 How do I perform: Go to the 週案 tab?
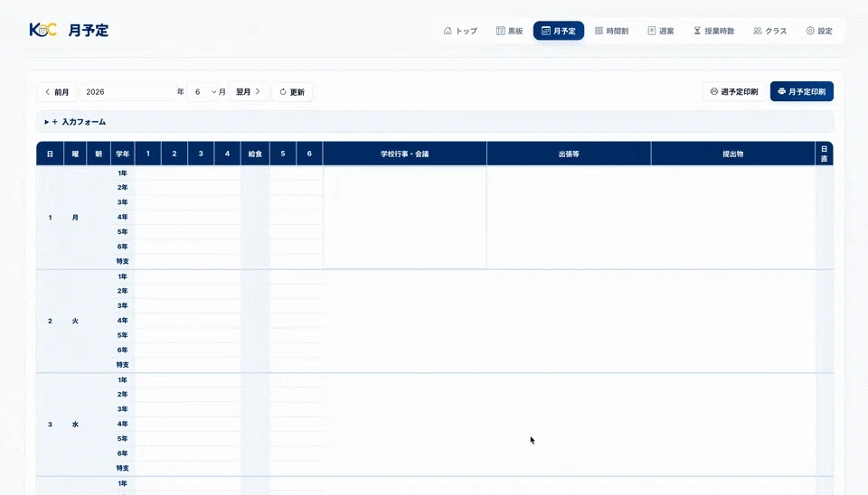(661, 31)
